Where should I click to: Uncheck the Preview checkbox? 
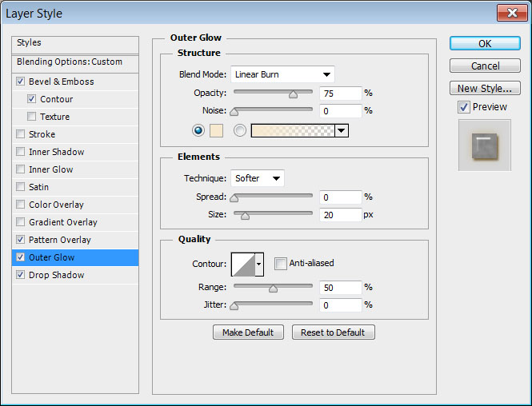pyautogui.click(x=463, y=106)
